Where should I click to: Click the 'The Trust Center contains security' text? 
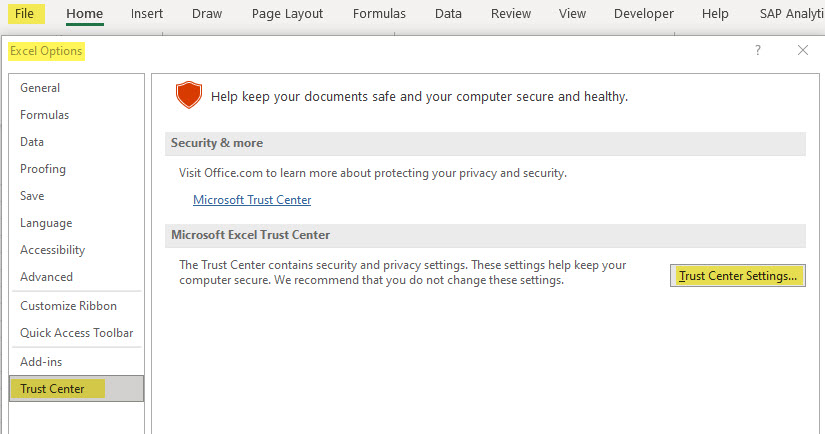tap(403, 272)
